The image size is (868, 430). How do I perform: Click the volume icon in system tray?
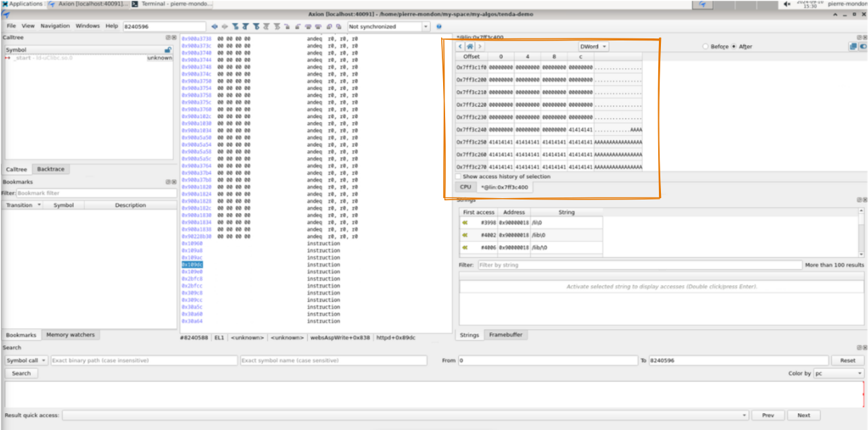click(x=787, y=4)
